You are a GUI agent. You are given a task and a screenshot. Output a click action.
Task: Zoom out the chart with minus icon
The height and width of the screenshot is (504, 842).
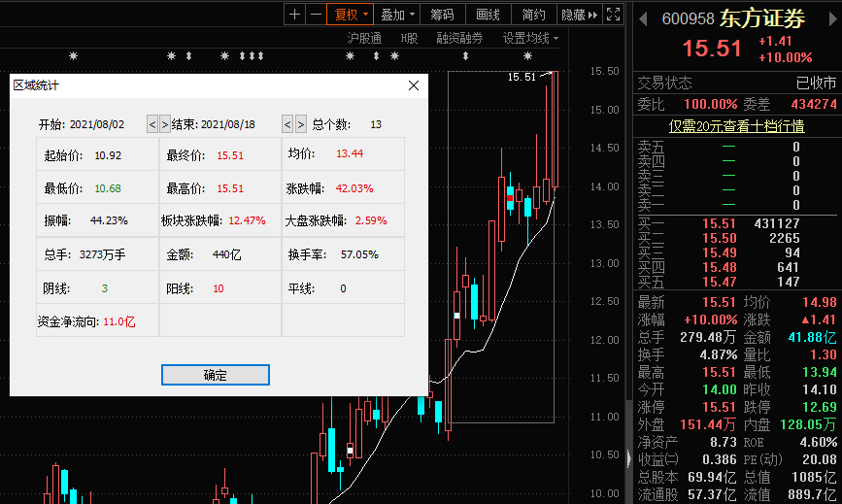pyautogui.click(x=315, y=15)
